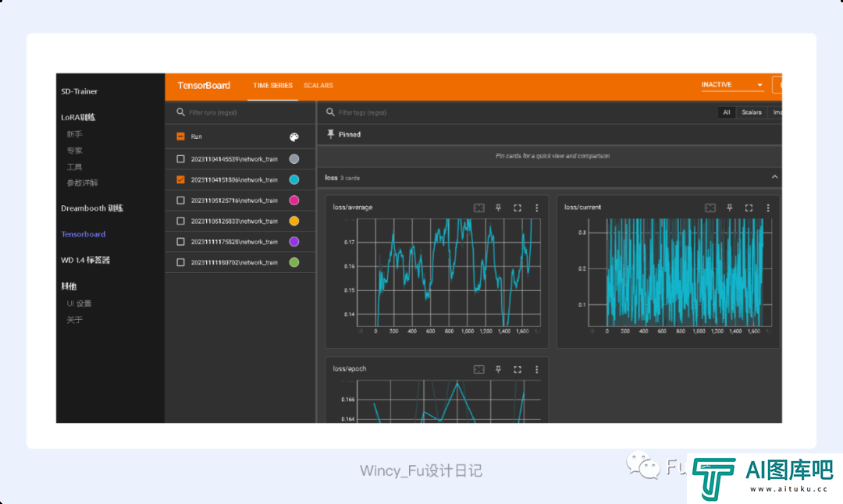Expand loss/current card to fullscreen

pos(749,208)
